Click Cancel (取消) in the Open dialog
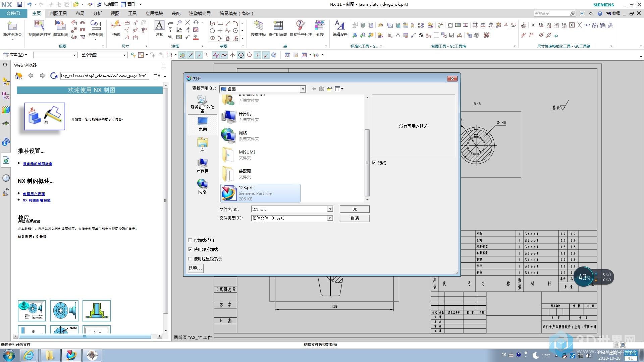This screenshot has height=362, width=644. (355, 218)
